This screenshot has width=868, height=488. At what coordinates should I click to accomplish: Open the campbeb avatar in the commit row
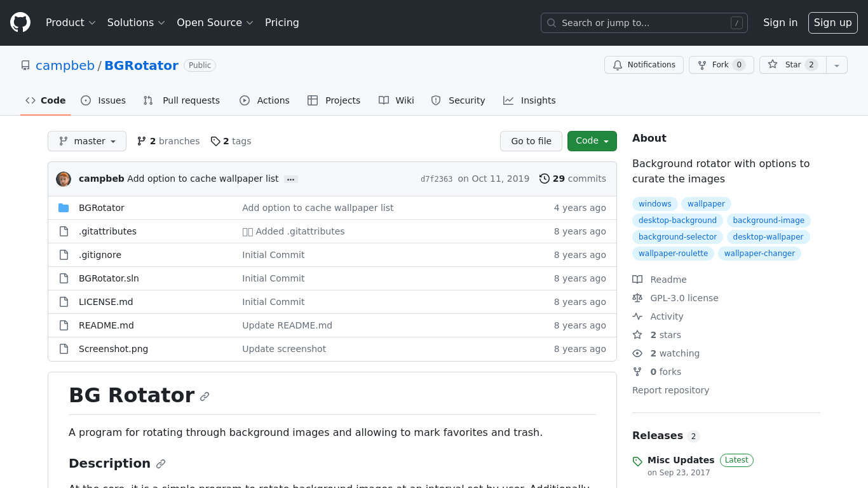click(64, 179)
